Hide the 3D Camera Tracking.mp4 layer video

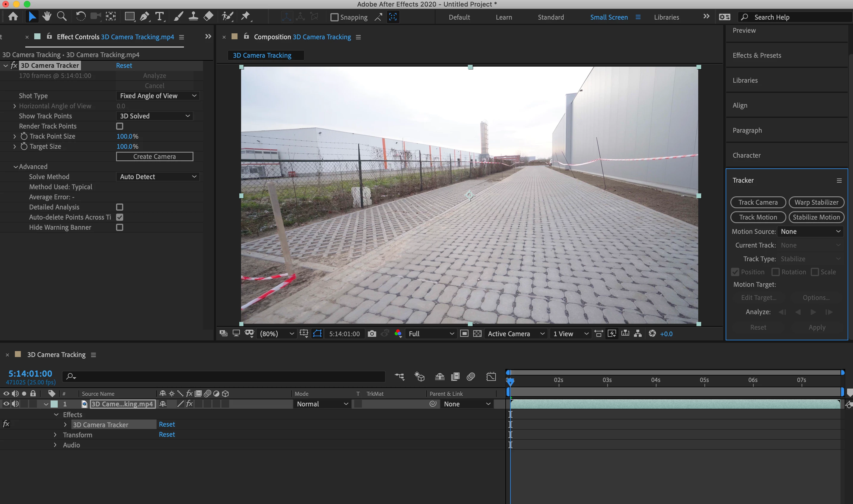point(6,404)
